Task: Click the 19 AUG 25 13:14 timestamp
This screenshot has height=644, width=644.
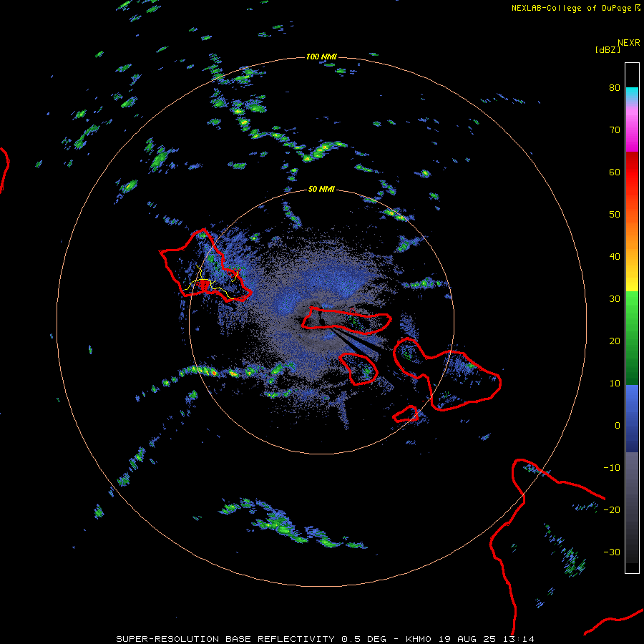Action: (487, 639)
